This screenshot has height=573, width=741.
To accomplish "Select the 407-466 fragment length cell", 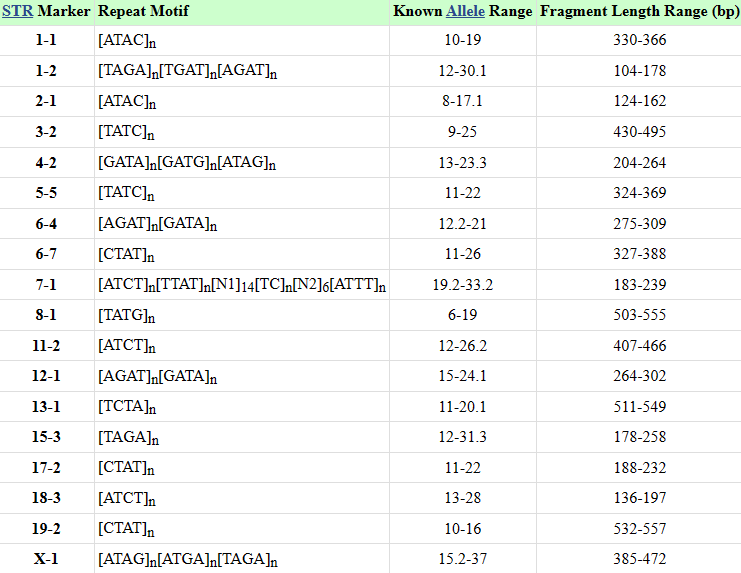I will [x=639, y=346].
